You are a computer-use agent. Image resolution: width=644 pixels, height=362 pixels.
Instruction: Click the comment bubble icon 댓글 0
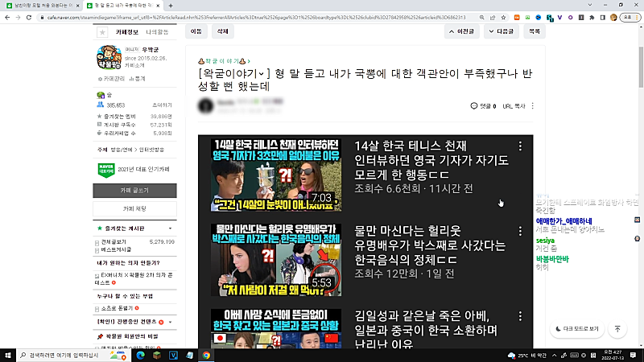pyautogui.click(x=474, y=106)
